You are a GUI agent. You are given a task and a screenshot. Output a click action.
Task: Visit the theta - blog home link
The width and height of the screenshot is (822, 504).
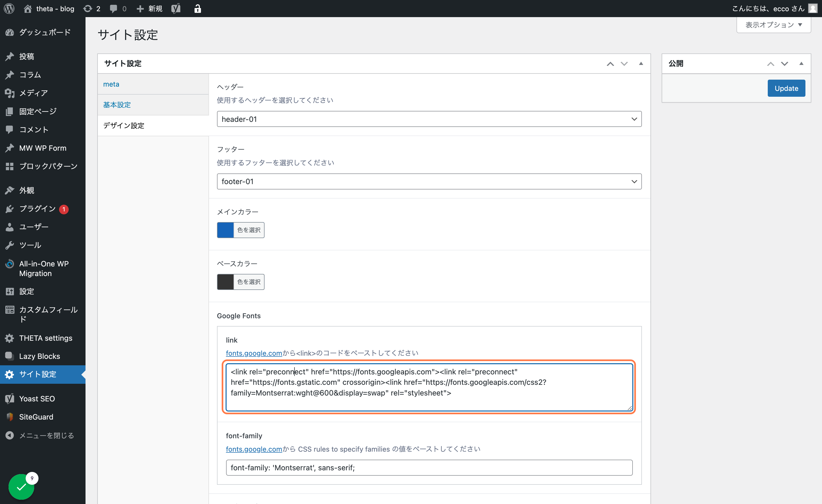tap(49, 8)
